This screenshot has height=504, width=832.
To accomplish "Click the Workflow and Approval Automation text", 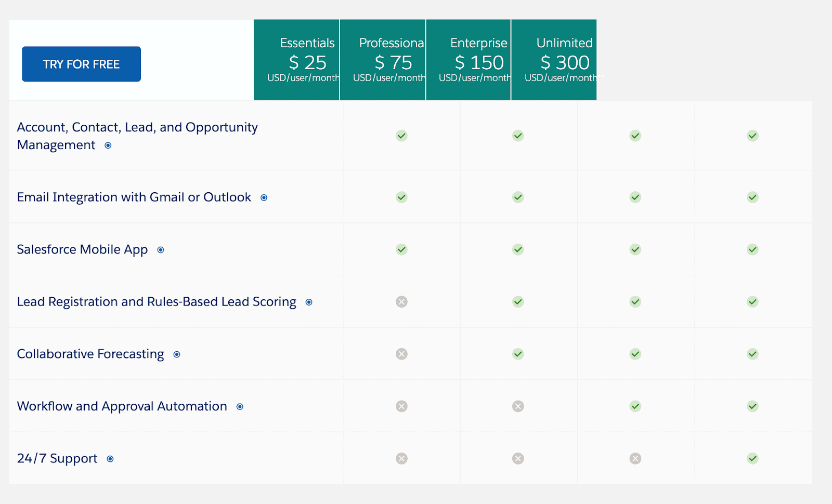I will click(122, 406).
